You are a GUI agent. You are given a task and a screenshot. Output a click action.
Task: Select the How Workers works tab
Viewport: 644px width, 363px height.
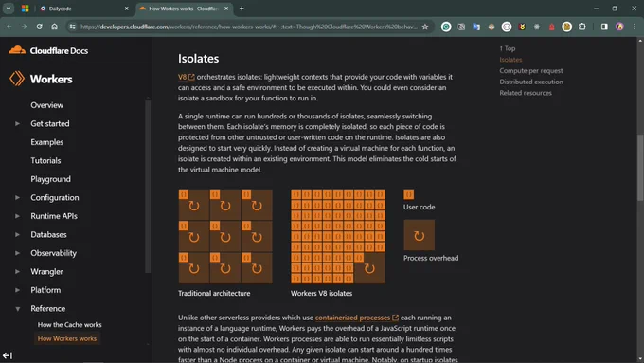pyautogui.click(x=184, y=9)
